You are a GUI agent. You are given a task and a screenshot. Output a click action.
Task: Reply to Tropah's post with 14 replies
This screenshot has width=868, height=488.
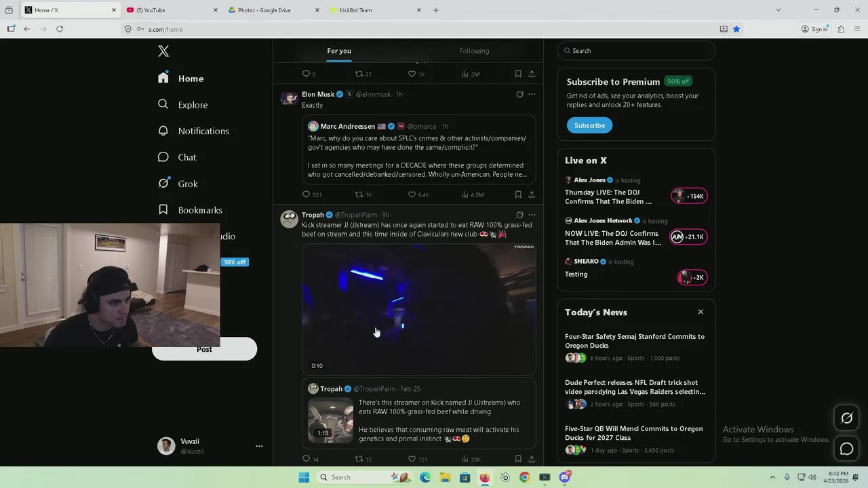[307, 459]
